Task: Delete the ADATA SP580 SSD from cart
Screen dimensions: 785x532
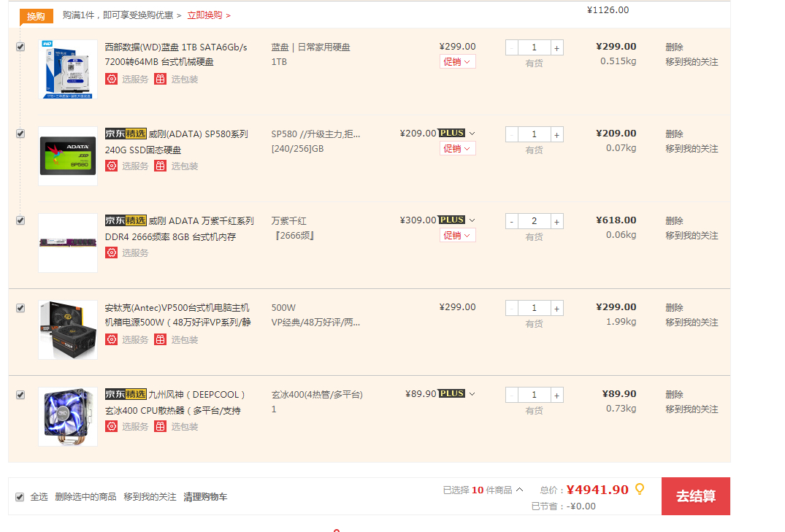Action: pos(674,134)
